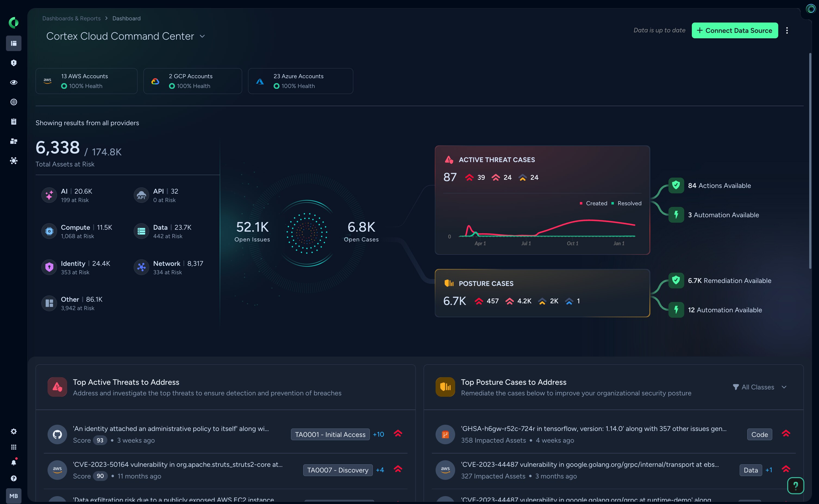This screenshot has width=819, height=504.
Task: Toggle the Resolved legend in threat chart
Action: pos(626,203)
